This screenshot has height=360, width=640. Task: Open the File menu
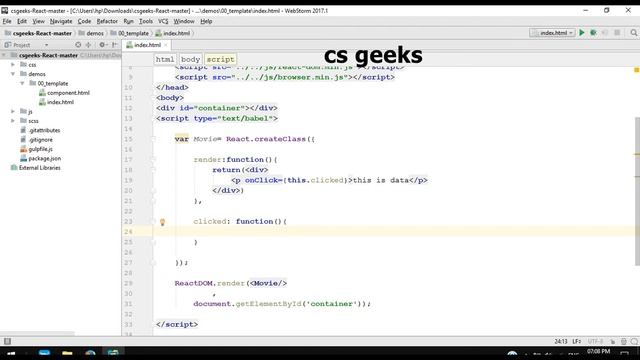click(7, 21)
